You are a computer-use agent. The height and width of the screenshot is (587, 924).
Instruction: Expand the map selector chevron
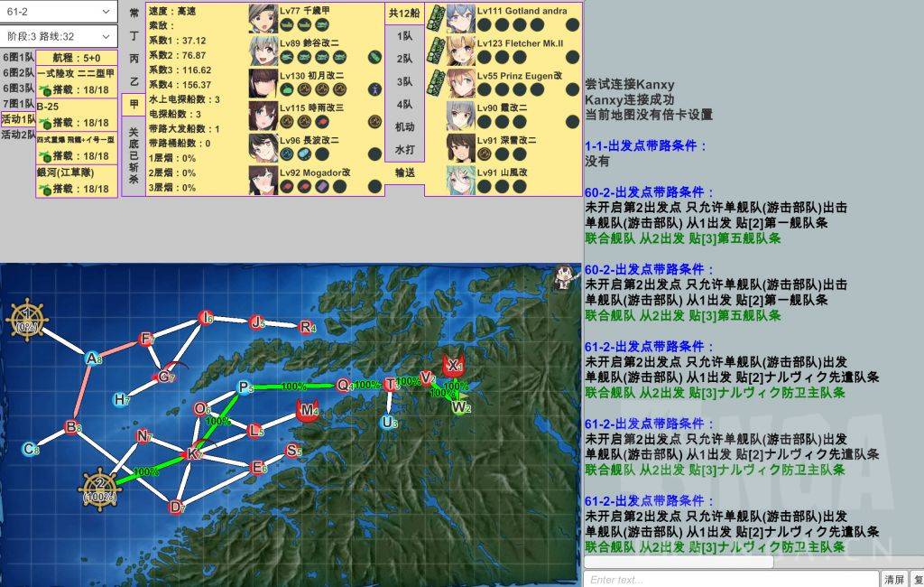click(105, 11)
